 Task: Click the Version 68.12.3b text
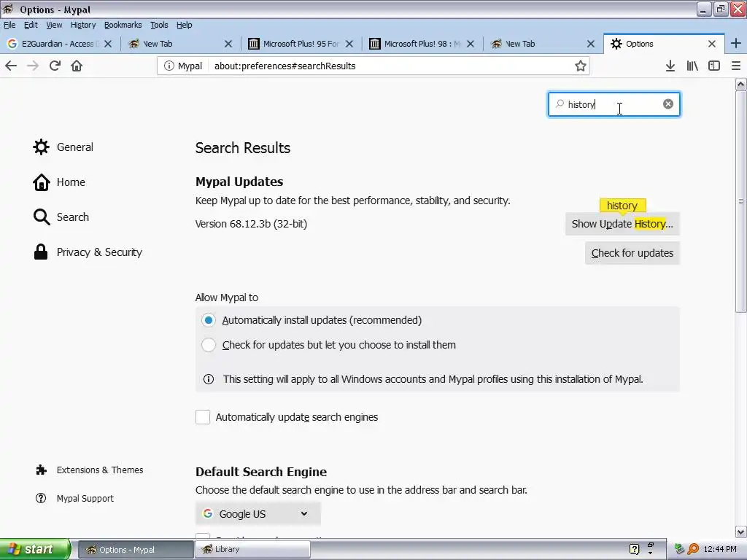251,224
